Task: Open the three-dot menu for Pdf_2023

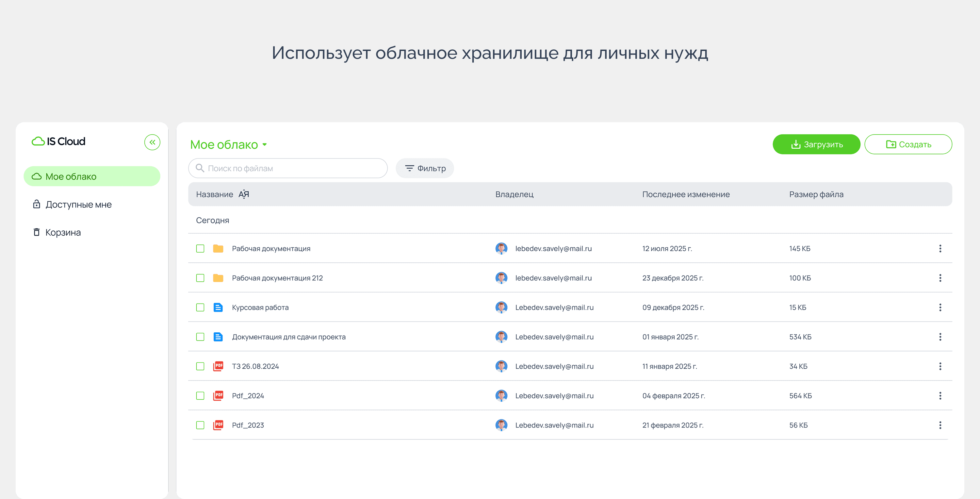Action: click(940, 425)
